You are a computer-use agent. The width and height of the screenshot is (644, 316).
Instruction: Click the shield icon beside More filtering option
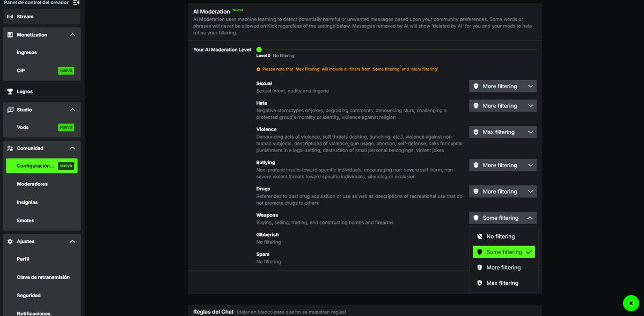click(480, 268)
